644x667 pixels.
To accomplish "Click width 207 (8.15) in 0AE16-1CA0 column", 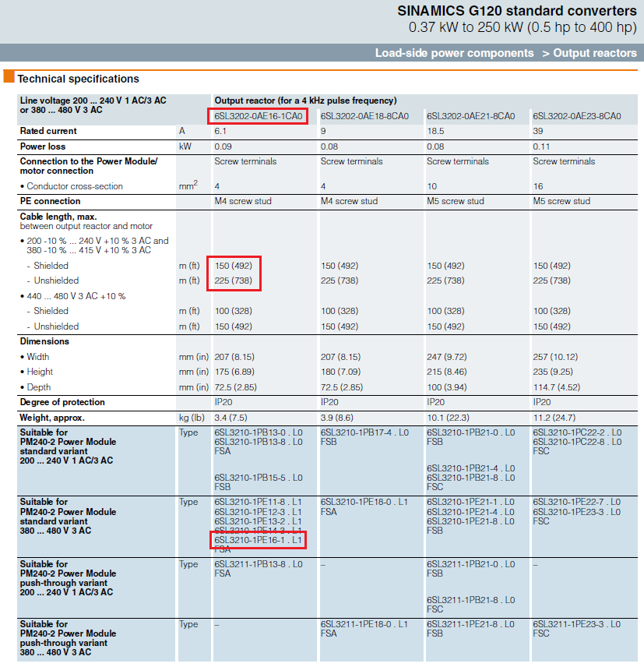I will (234, 357).
